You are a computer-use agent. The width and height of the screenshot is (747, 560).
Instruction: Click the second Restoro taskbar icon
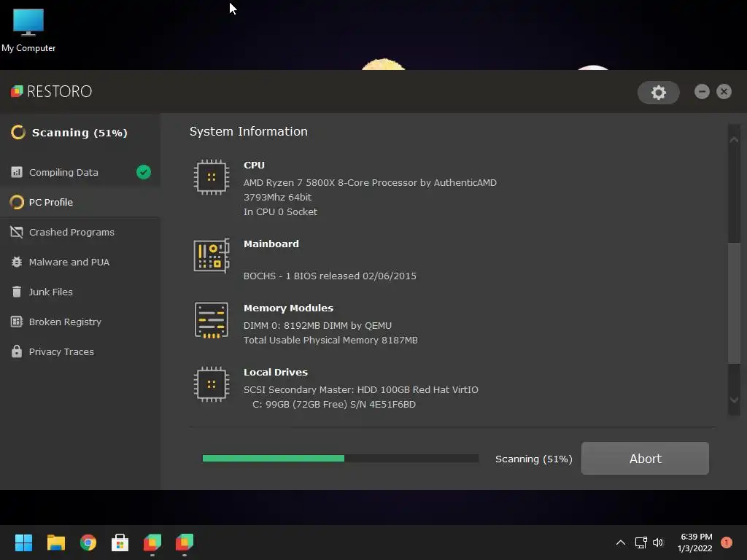click(185, 542)
